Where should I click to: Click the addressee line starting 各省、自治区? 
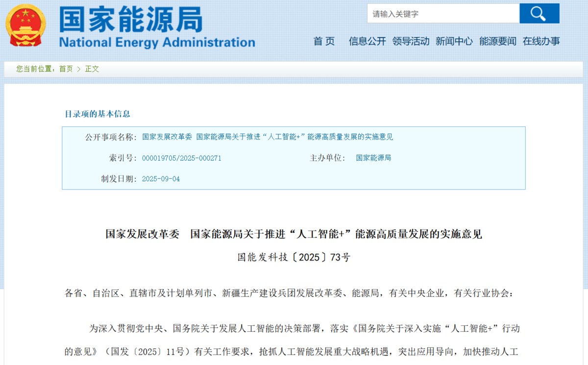tap(290, 293)
